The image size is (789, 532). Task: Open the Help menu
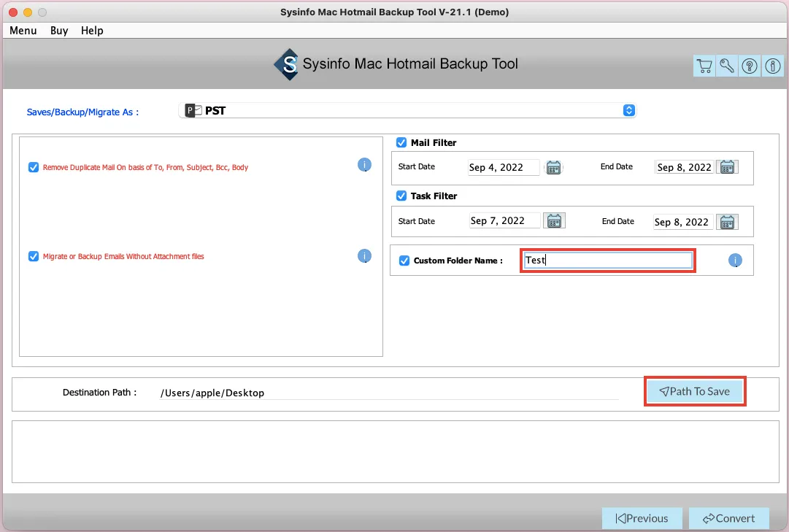click(x=92, y=30)
